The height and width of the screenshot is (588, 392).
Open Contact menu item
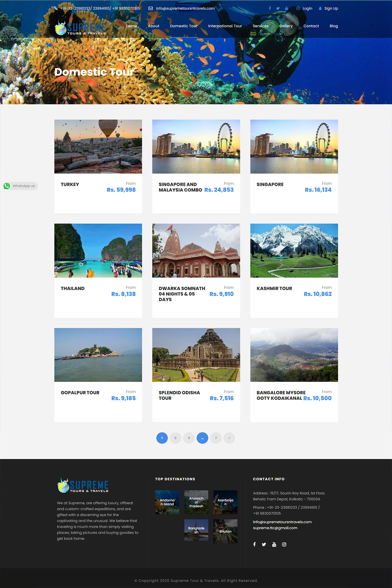pyautogui.click(x=311, y=26)
